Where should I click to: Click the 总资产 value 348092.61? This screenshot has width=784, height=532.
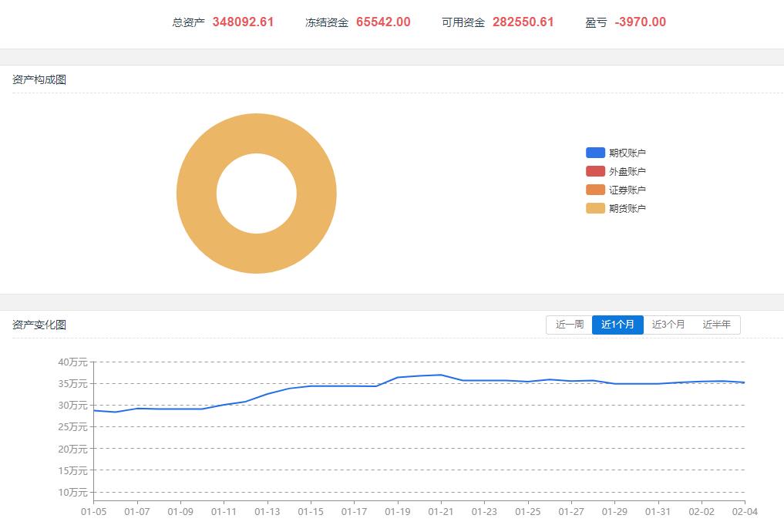[x=243, y=22]
